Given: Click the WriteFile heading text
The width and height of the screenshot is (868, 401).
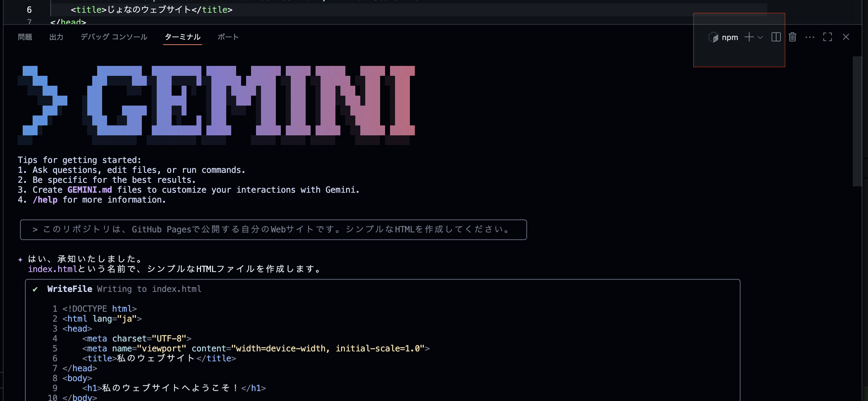Looking at the screenshot, I should [70, 289].
